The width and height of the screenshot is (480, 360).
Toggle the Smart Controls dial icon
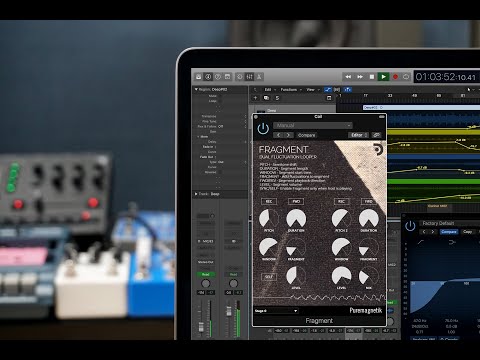click(240, 77)
